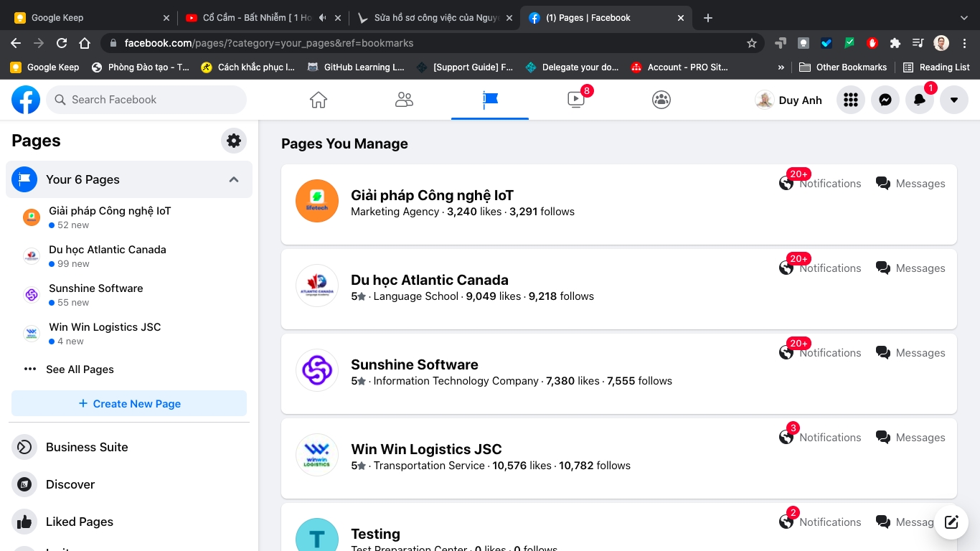Bookmark this page with the star icon
The height and width of the screenshot is (551, 980).
click(752, 43)
